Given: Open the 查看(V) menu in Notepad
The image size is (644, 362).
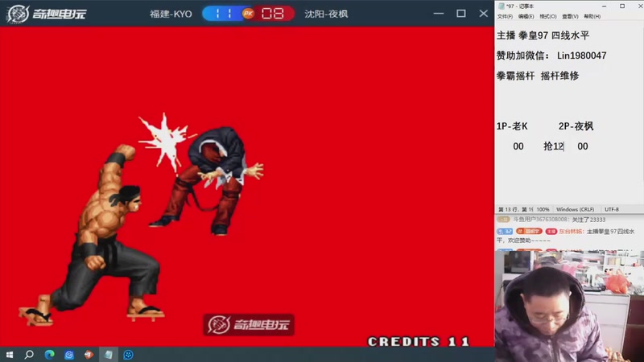Looking at the screenshot, I should click(570, 16).
